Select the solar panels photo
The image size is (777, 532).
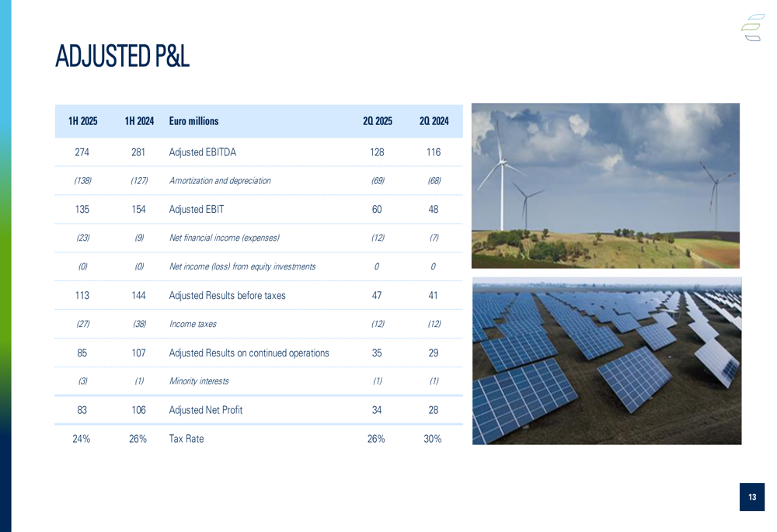tap(606, 360)
